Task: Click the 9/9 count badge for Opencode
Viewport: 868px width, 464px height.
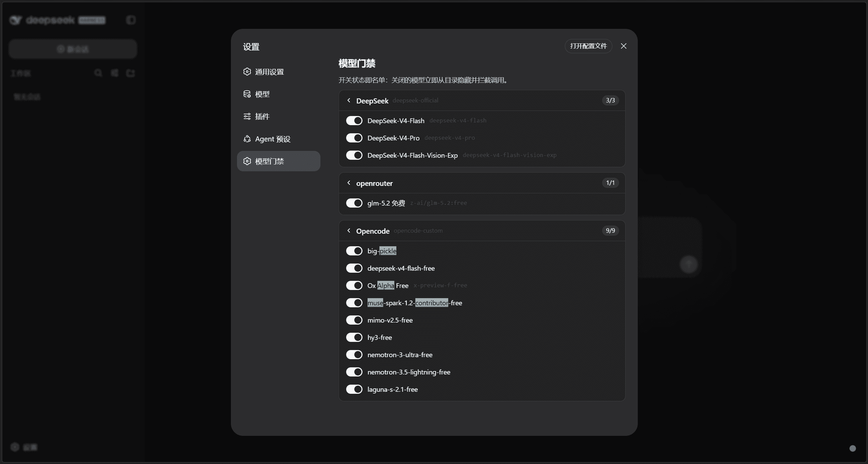Action: coord(610,231)
